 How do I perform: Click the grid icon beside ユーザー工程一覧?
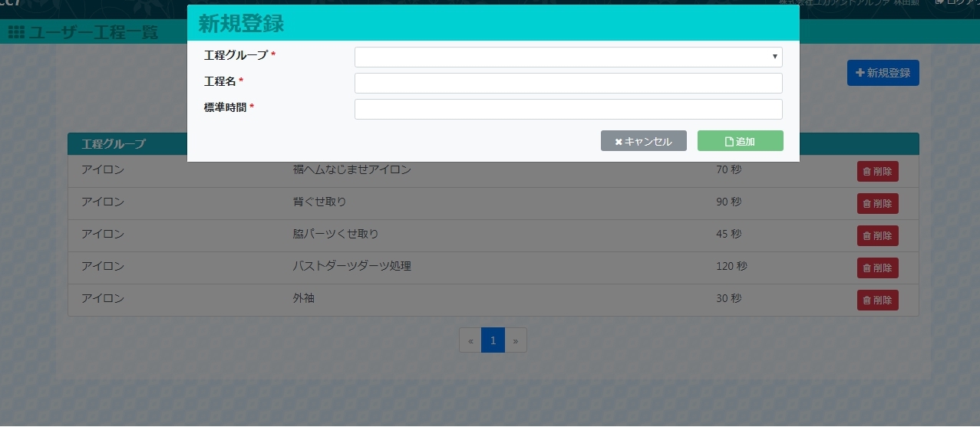[x=16, y=32]
